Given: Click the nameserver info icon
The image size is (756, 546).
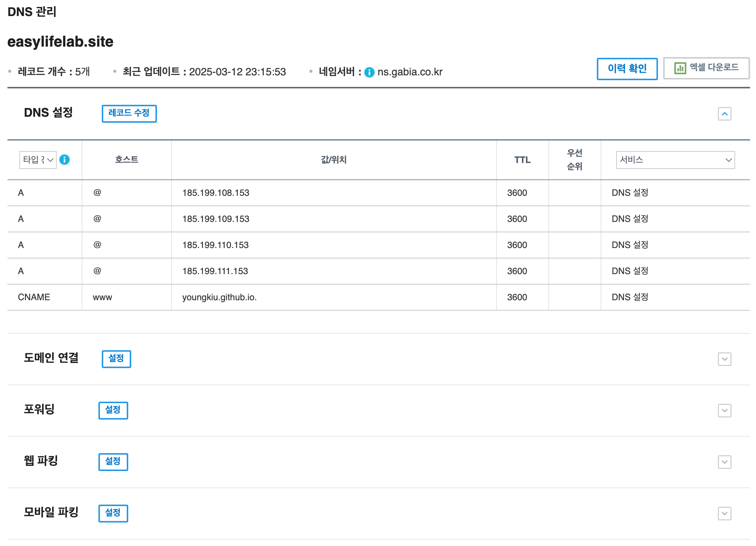Looking at the screenshot, I should 369,72.
